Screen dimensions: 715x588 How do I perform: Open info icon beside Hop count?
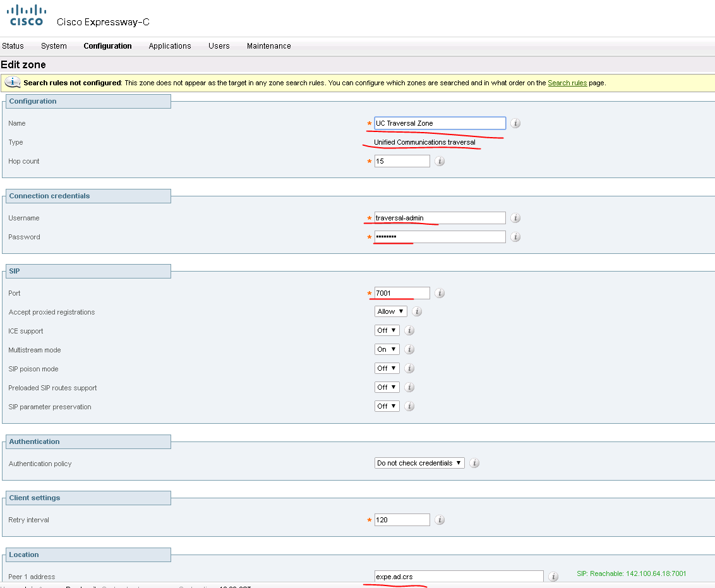pos(440,161)
